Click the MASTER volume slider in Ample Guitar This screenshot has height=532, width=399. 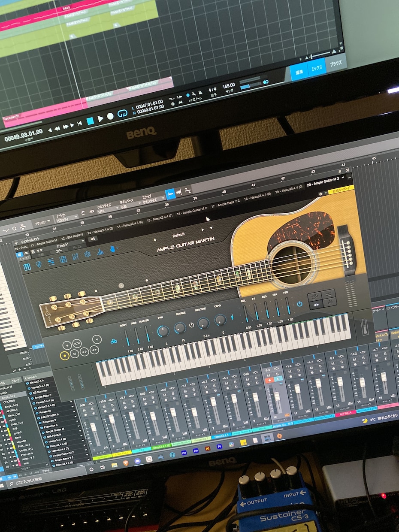coord(146,334)
